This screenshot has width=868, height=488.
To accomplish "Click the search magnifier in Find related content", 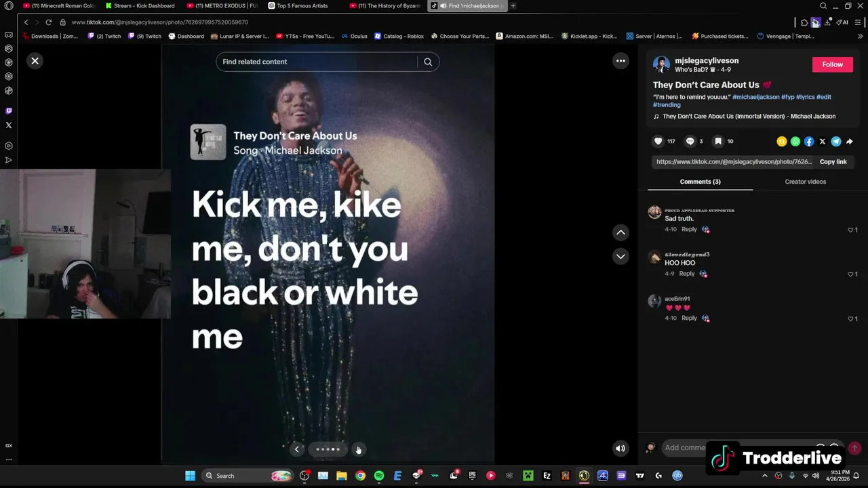I will [x=428, y=62].
